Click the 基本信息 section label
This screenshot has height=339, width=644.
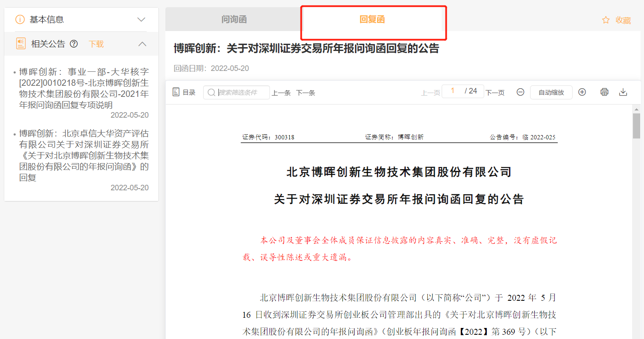[x=47, y=20]
